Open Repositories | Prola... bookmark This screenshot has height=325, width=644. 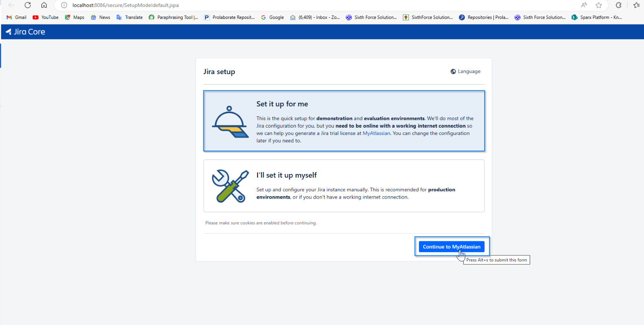coord(484,17)
